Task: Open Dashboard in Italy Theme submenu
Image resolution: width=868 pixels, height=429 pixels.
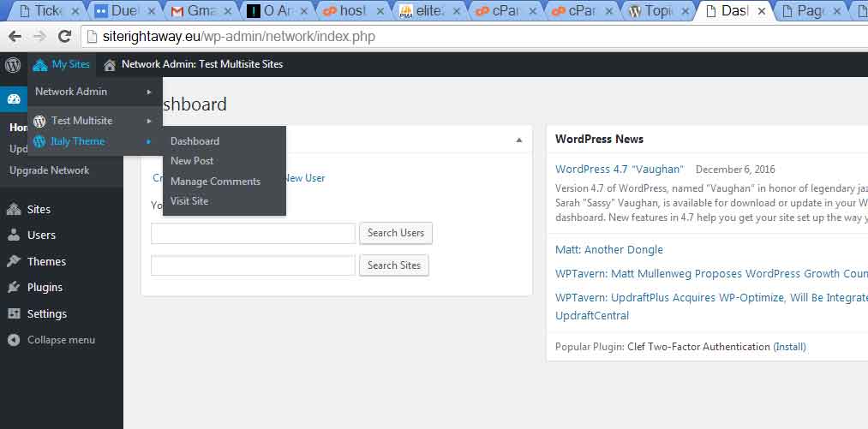Action: pos(195,141)
